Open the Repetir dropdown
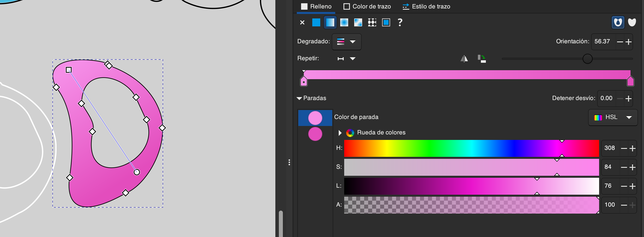Image resolution: width=644 pixels, height=237 pixels. pos(346,59)
